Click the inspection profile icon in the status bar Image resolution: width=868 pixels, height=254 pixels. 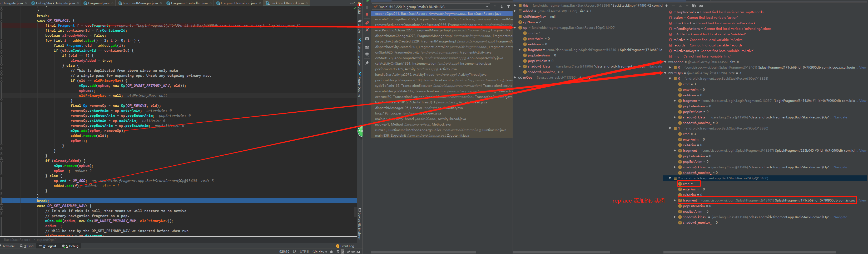click(x=338, y=251)
